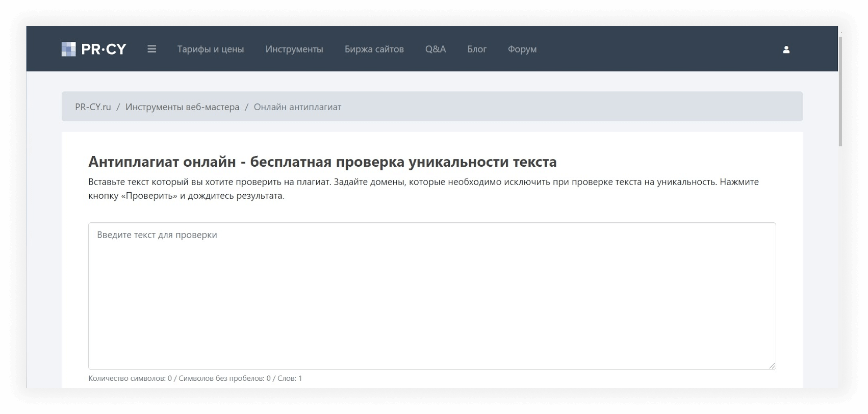Click the PR-CY logo
868x414 pixels.
coord(94,49)
